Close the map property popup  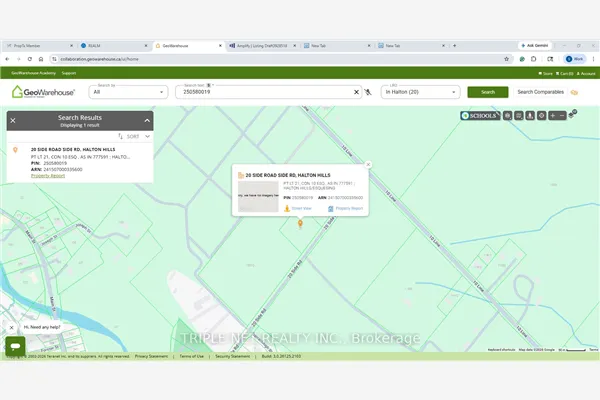368,165
